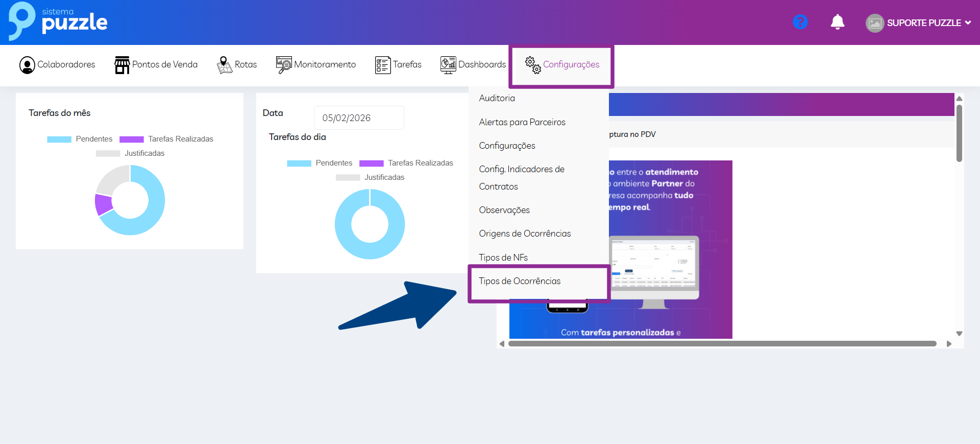Click the Data date input field
Viewport: 980px width, 444px height.
pos(358,118)
